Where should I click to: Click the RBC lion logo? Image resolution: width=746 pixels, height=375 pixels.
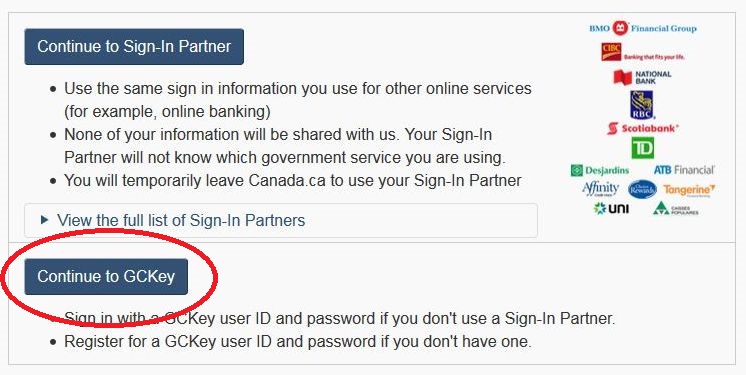[642, 105]
